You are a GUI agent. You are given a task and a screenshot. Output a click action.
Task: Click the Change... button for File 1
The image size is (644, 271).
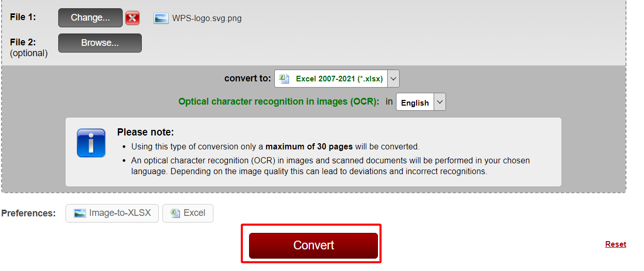pyautogui.click(x=90, y=18)
